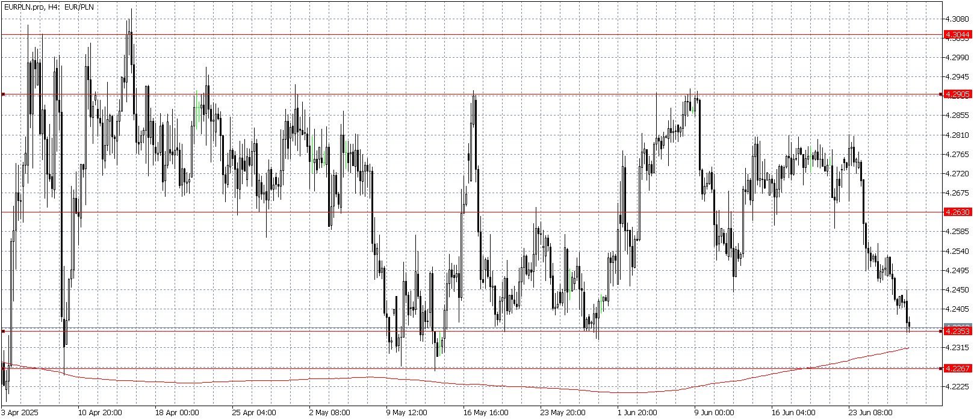Click the 4.2225 price axis label
The height and width of the screenshot is (420, 980).
pyautogui.click(x=957, y=387)
